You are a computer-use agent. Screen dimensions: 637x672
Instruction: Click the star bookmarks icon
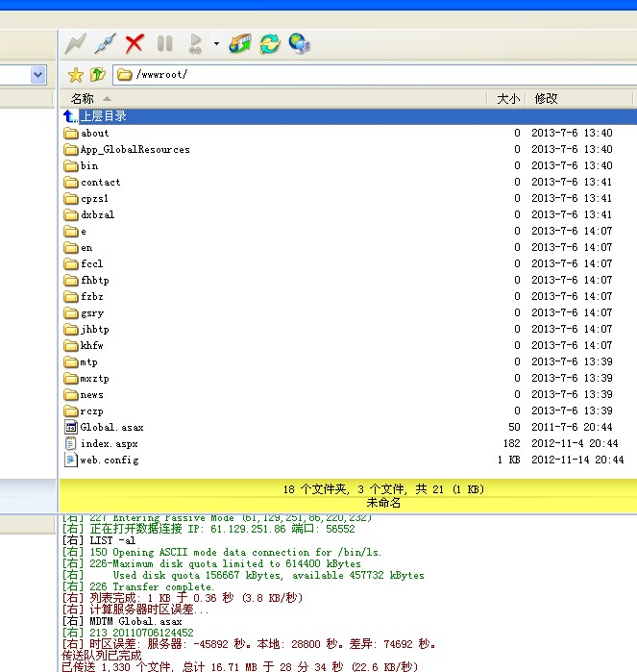point(76,74)
